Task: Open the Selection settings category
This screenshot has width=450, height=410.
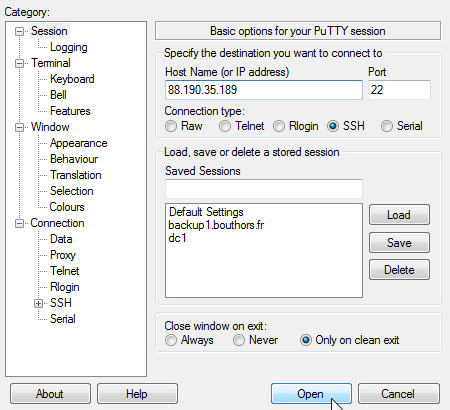Action: [72, 191]
